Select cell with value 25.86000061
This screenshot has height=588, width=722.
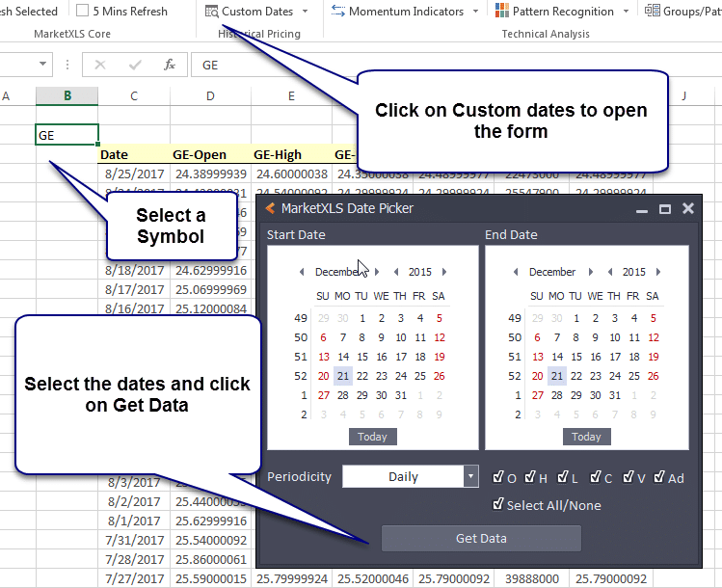click(x=210, y=559)
